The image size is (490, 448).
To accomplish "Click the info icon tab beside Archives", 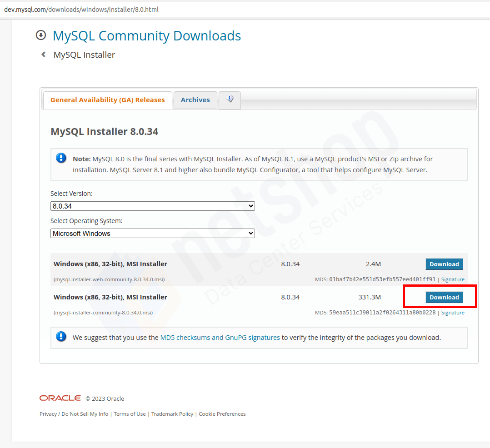I will pyautogui.click(x=230, y=100).
